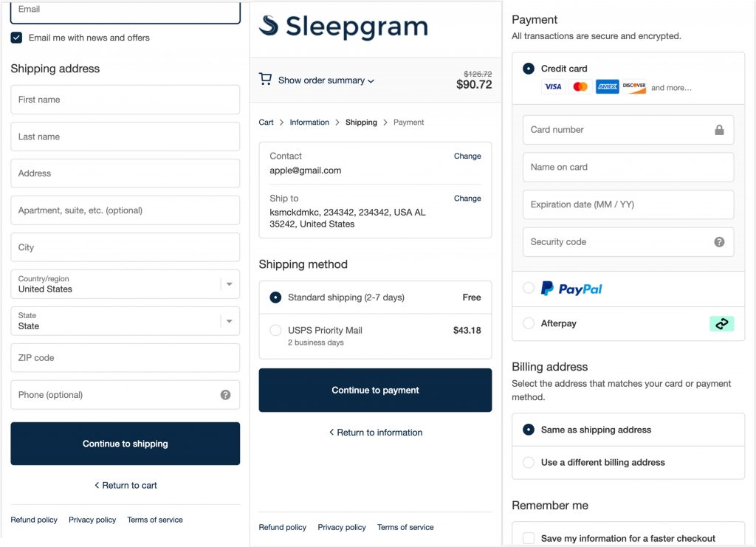The width and height of the screenshot is (756, 547).
Task: Click the Afterpay logo icon
Action: 721,323
